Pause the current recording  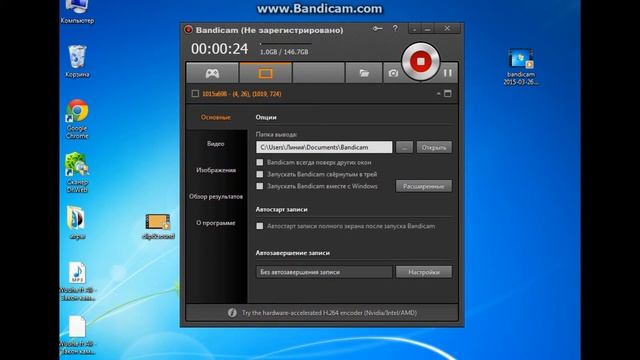point(448,73)
